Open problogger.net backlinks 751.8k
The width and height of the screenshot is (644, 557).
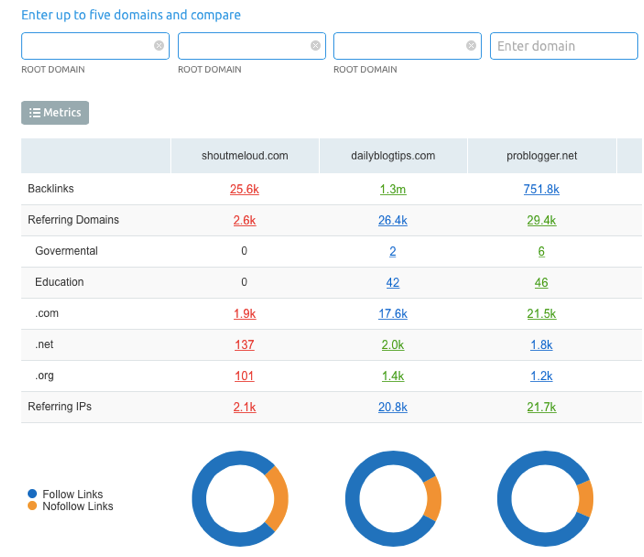coord(541,189)
